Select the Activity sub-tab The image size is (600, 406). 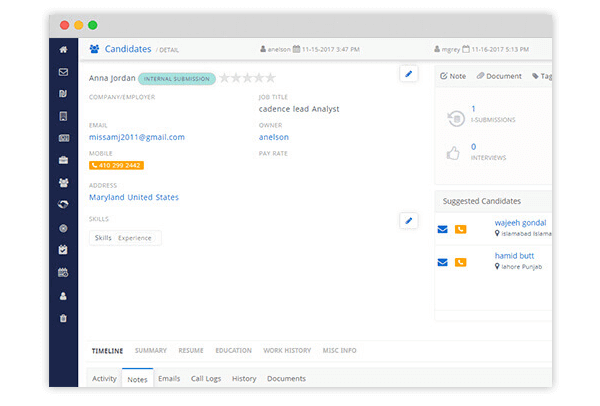[104, 378]
